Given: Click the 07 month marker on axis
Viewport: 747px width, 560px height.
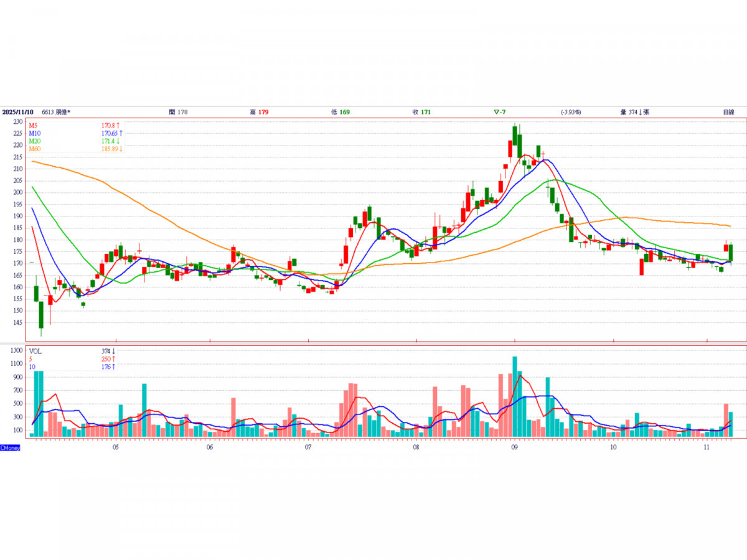Looking at the screenshot, I should 308,447.
